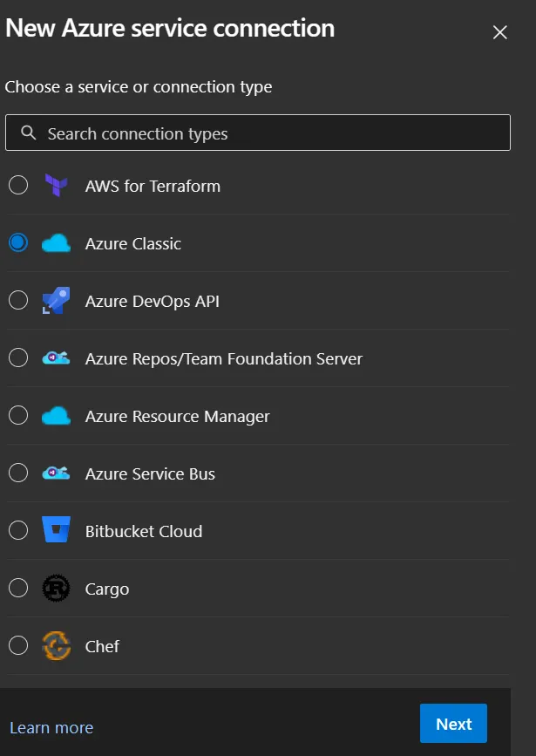The width and height of the screenshot is (536, 756).
Task: Click the Next button
Action: tap(453, 723)
